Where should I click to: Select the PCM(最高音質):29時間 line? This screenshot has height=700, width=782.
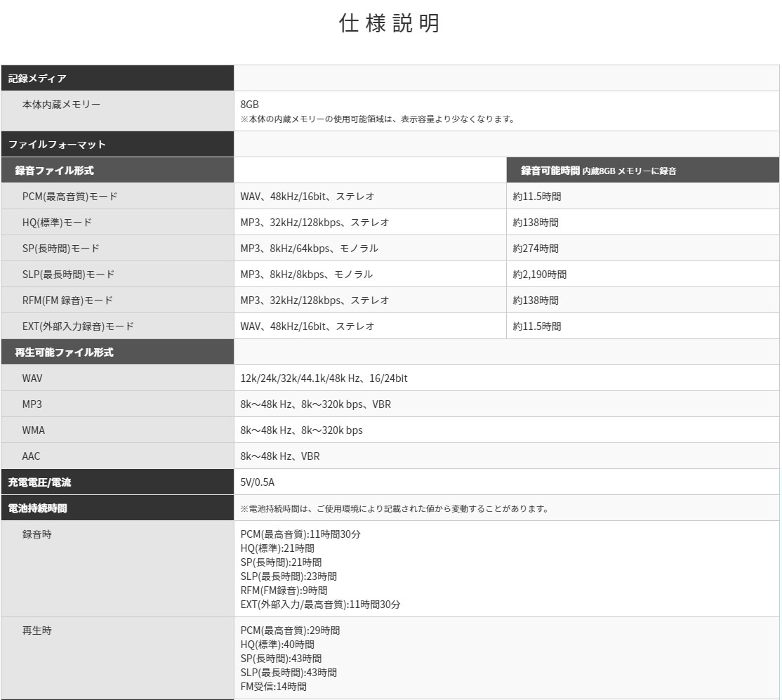pos(290,630)
